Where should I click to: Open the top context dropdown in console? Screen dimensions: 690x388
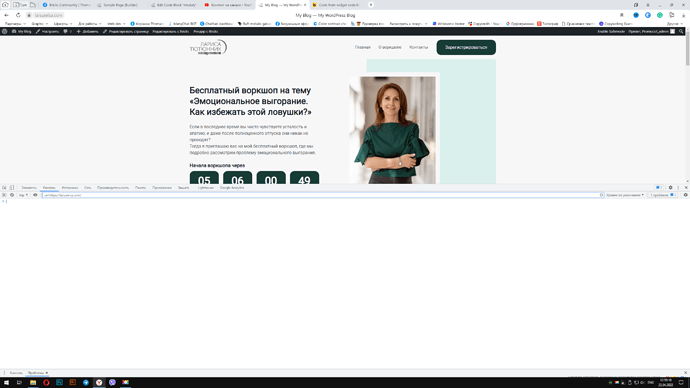23,195
